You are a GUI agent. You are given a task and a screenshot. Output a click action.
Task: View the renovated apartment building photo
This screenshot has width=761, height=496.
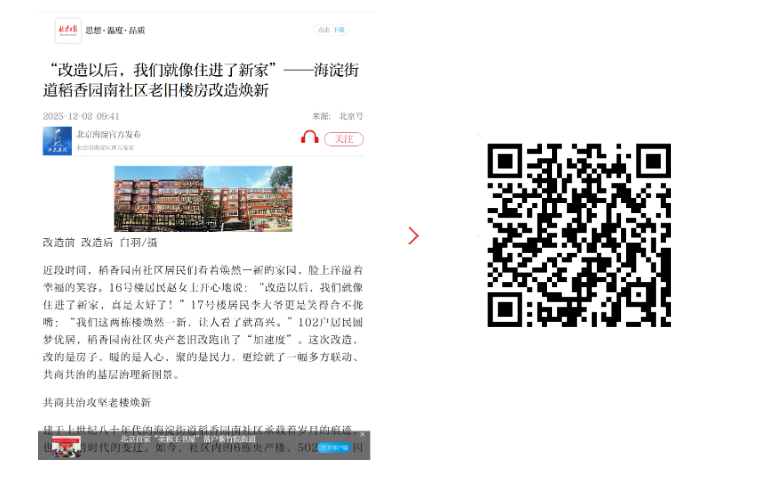pyautogui.click(x=203, y=197)
